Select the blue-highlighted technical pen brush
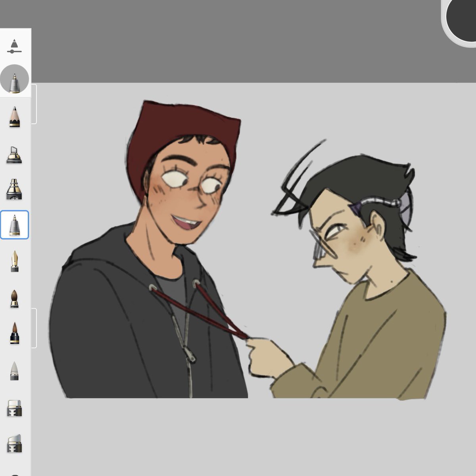476x476 pixels. click(15, 225)
